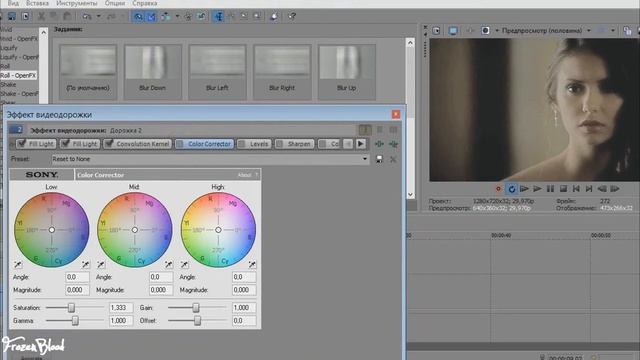Click the Undo arrow toolbar icon
Viewport: 640px width, 360px height.
click(87, 16)
